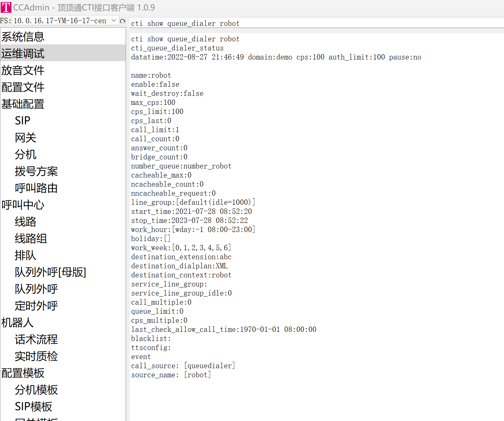Screen dimensions: 504x421
Task: Click 'work_week:[0,1,2,3,4,5,6]' line
Action: point(181,248)
